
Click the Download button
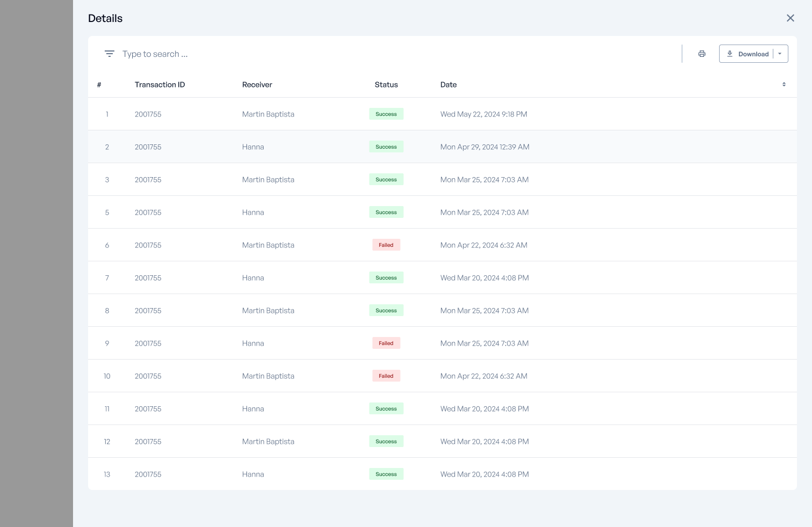(x=747, y=54)
